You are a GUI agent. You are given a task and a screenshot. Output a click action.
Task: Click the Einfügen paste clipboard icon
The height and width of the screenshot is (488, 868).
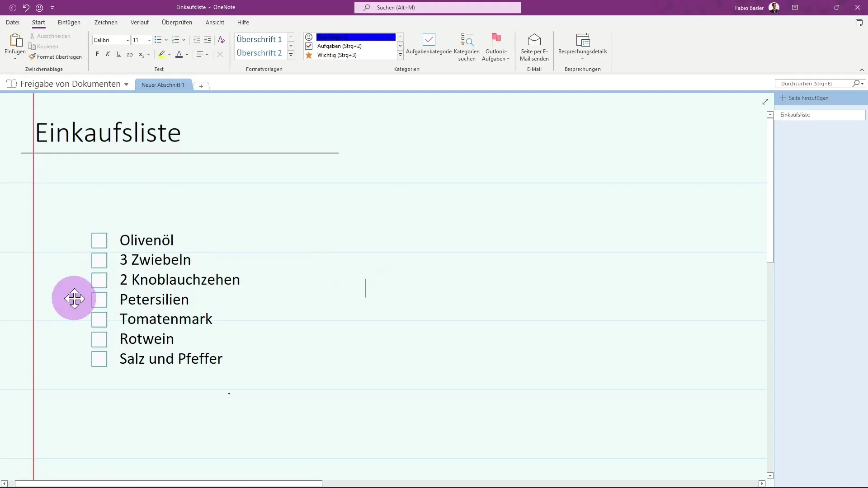[15, 40]
